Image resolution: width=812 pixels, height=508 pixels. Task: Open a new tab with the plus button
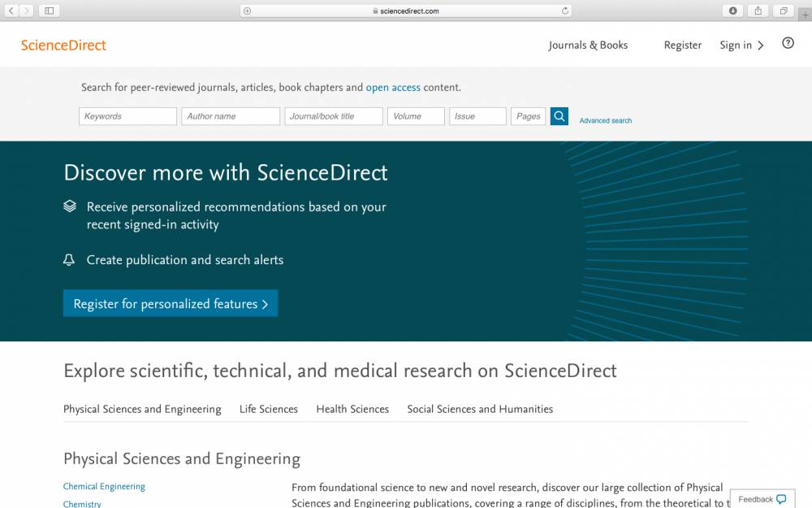(806, 15)
